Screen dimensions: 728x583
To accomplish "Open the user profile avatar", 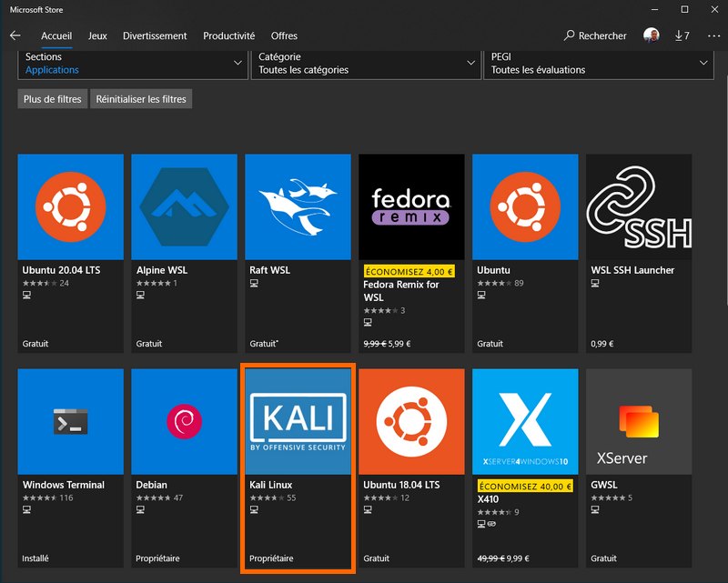I will tap(651, 35).
